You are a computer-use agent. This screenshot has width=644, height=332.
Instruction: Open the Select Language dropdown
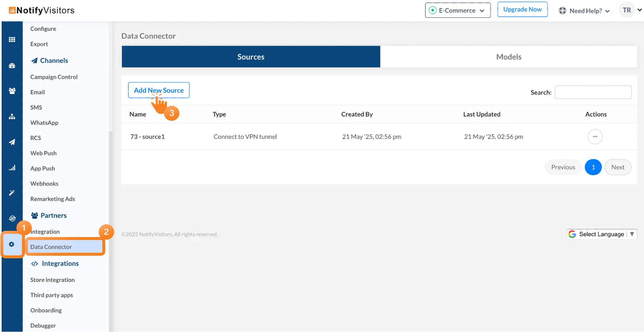click(602, 234)
